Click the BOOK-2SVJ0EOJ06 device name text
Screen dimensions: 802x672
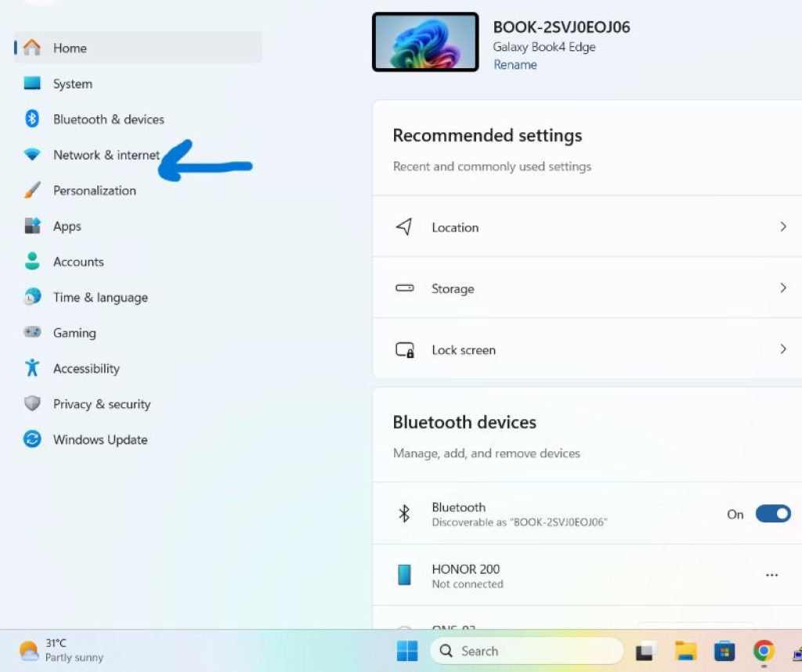point(561,27)
